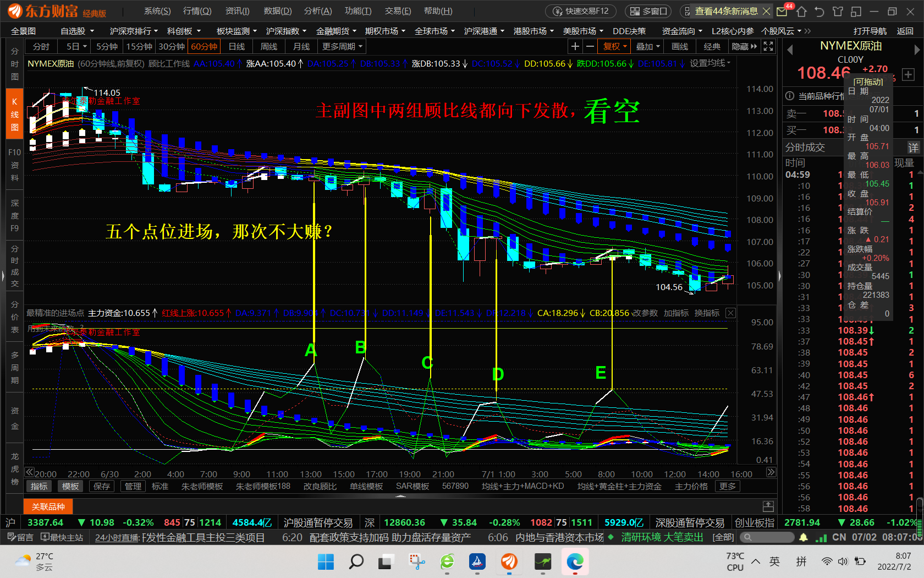Expand the 复权 dropdown
The image size is (924, 578).
coord(615,47)
